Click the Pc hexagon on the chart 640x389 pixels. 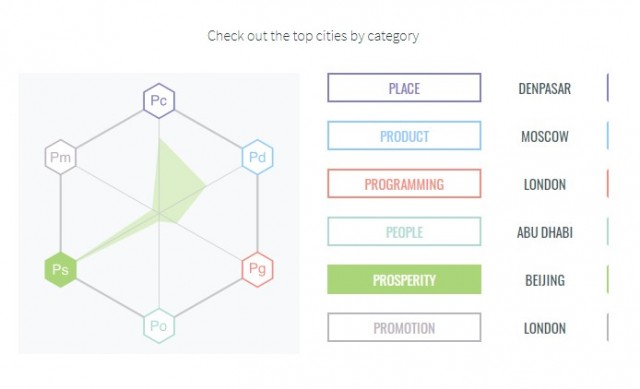coord(159,101)
